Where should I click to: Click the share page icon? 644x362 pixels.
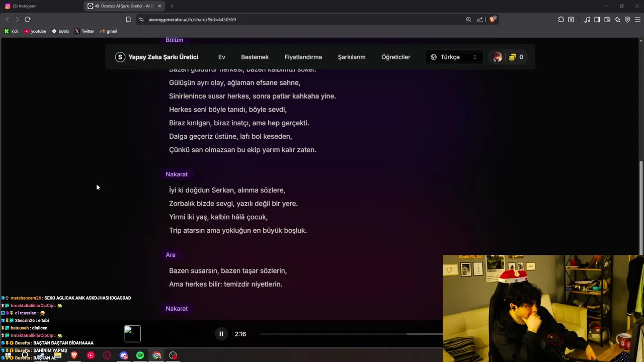(480, 20)
